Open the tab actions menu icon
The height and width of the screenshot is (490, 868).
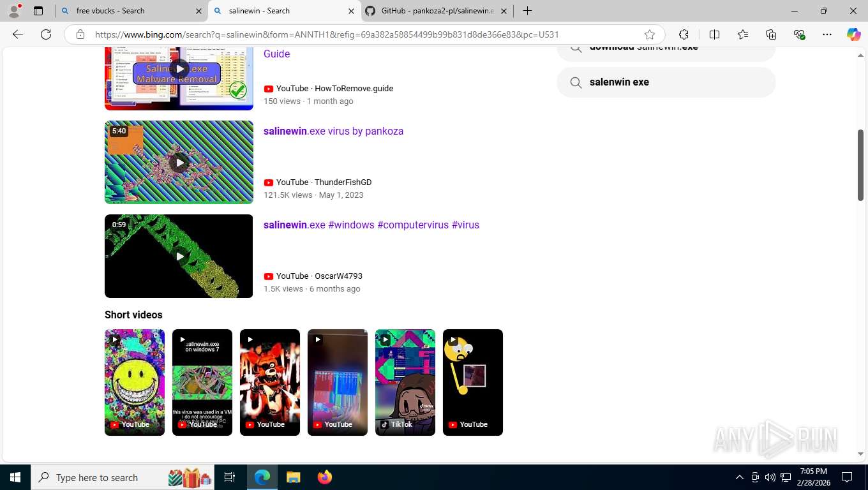coord(38,11)
